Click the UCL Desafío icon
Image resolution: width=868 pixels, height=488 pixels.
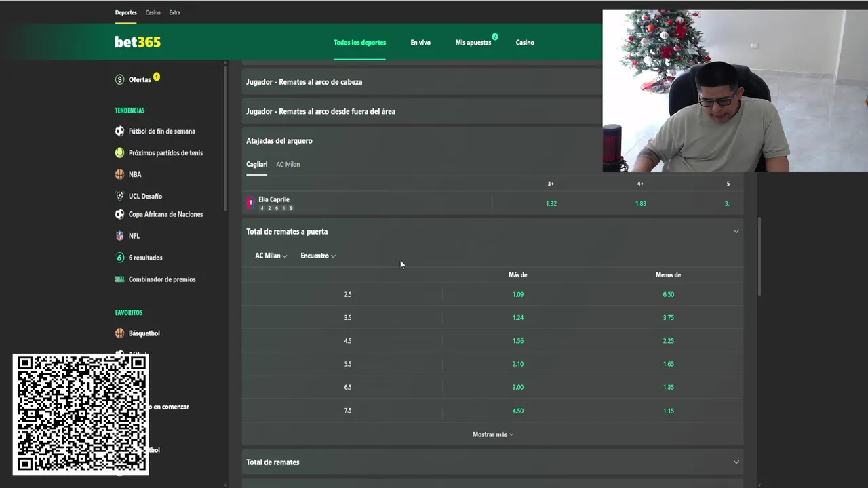point(120,196)
